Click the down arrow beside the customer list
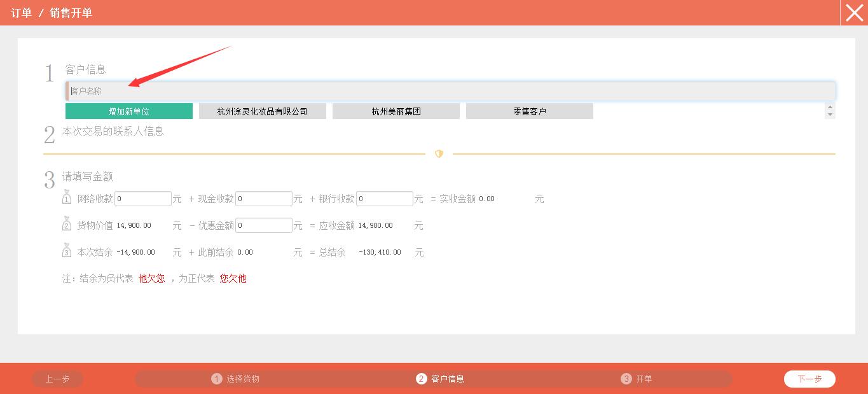This screenshot has width=868, height=394. coord(830,116)
